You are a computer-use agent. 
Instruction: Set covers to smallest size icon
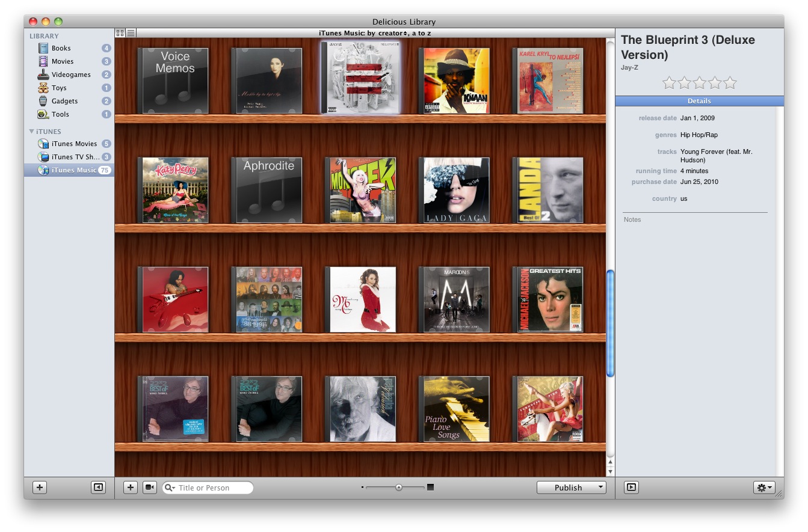(362, 488)
